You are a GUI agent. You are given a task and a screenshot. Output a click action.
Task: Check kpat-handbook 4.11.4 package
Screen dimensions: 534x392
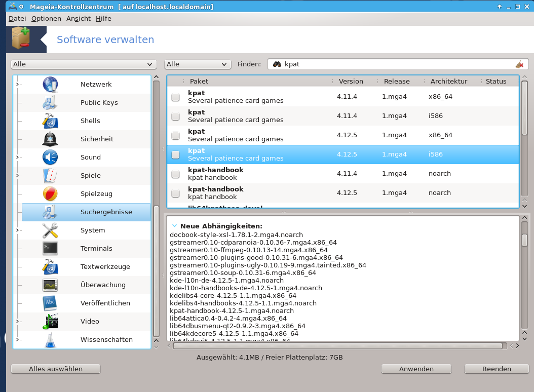pyautogui.click(x=175, y=174)
